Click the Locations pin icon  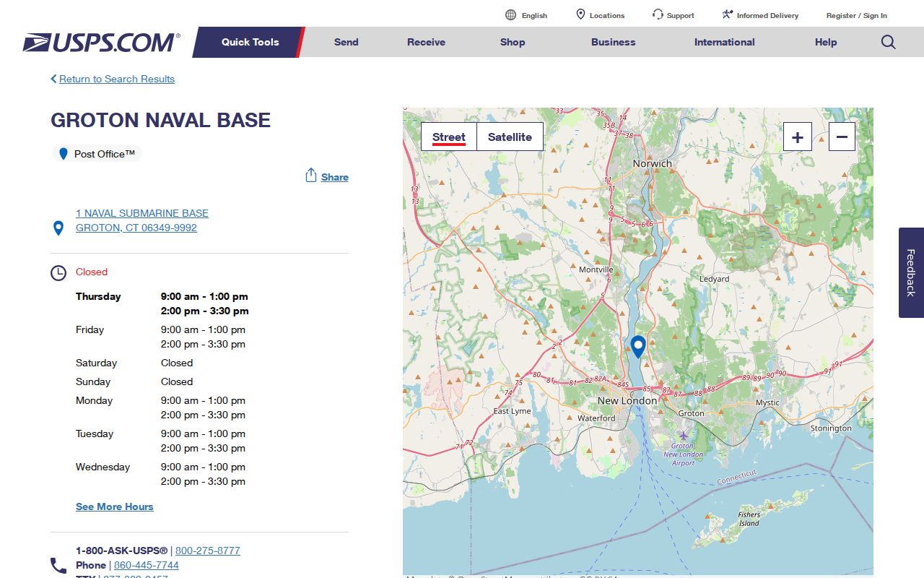click(580, 14)
